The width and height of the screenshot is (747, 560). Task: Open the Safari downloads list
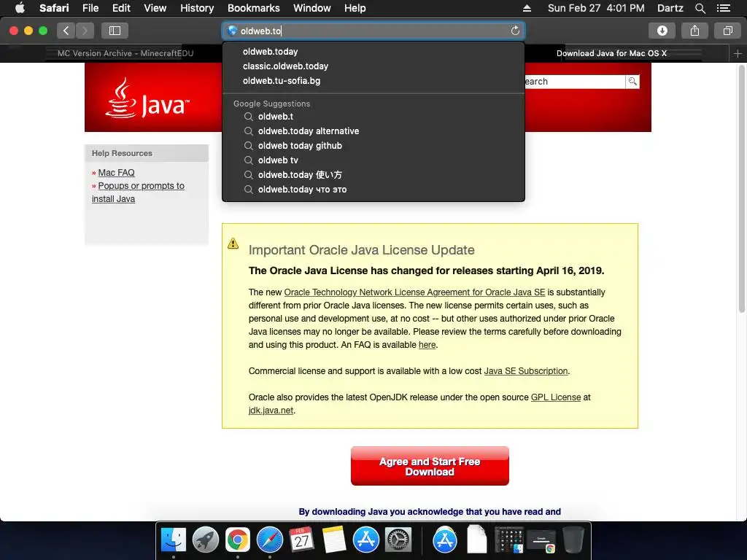[x=662, y=31]
